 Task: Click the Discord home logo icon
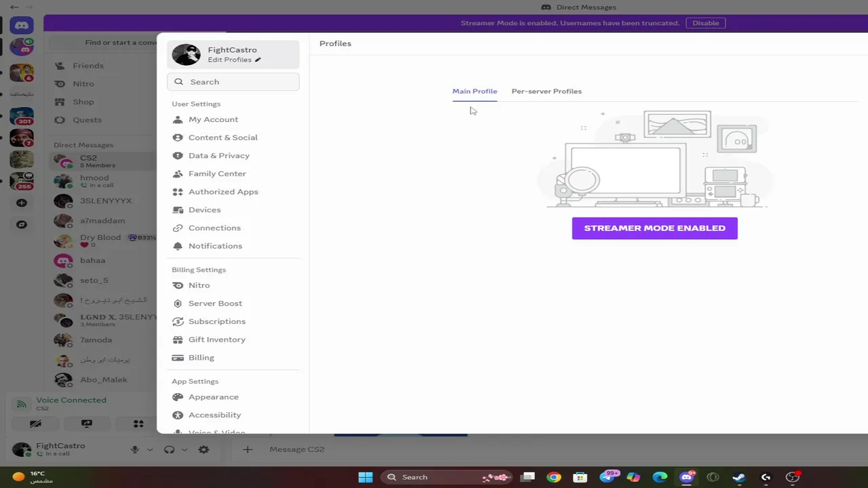[22, 26]
